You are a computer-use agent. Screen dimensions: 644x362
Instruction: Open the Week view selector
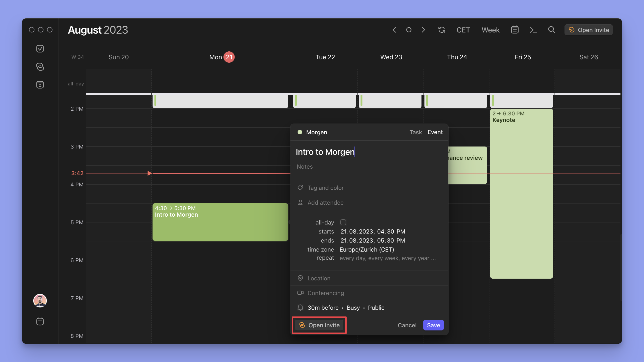click(x=490, y=30)
